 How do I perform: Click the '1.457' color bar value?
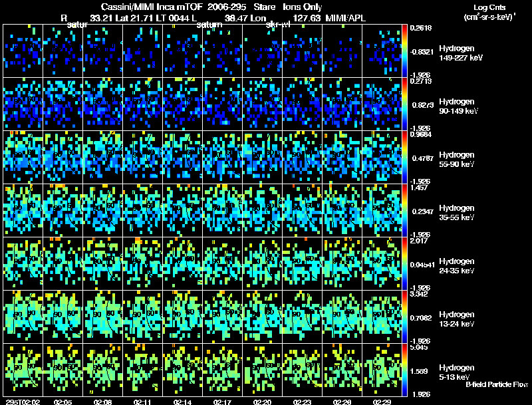(419, 188)
